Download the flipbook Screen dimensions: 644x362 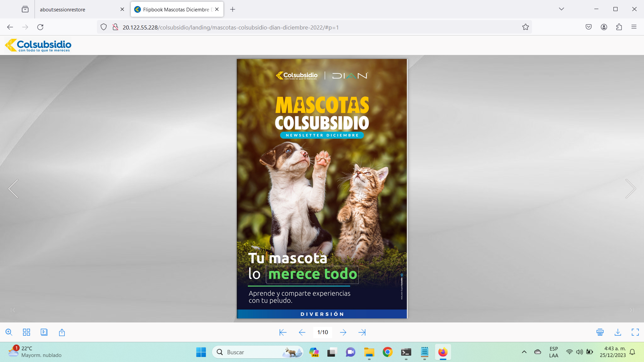618,332
